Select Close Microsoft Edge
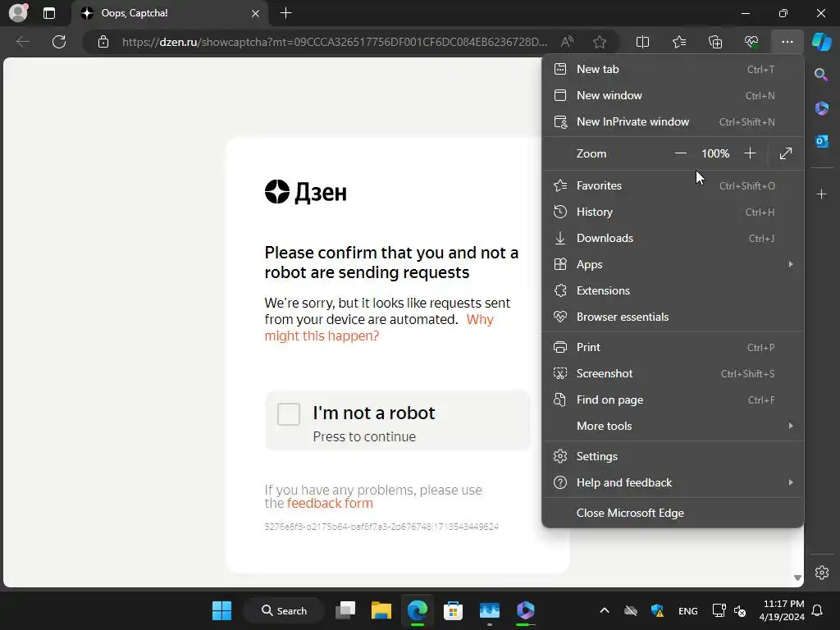 click(673, 513)
